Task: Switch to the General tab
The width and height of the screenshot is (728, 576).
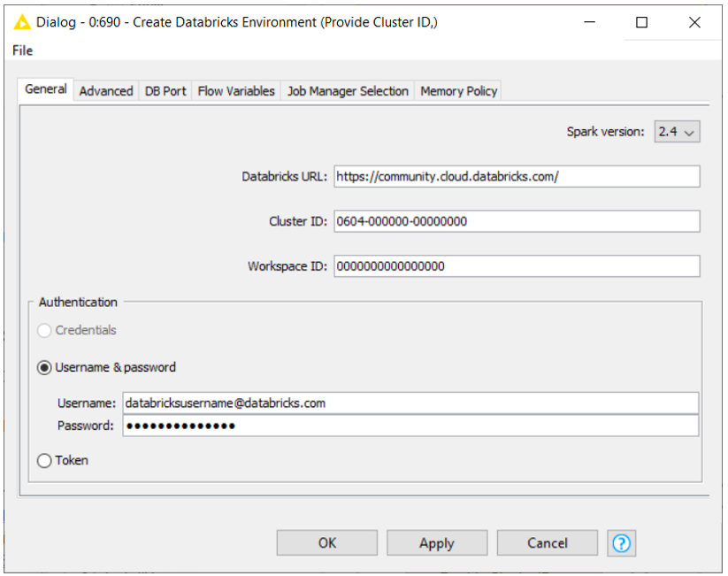Action: click(46, 89)
